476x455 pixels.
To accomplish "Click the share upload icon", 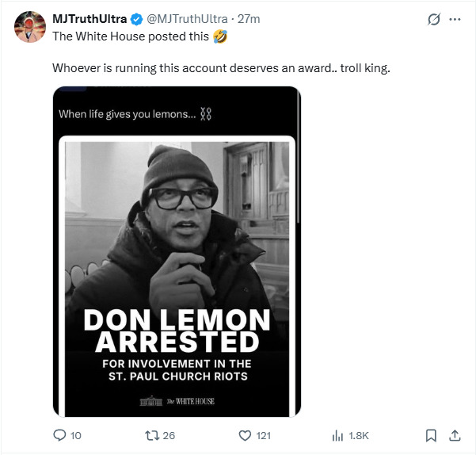I will click(455, 435).
